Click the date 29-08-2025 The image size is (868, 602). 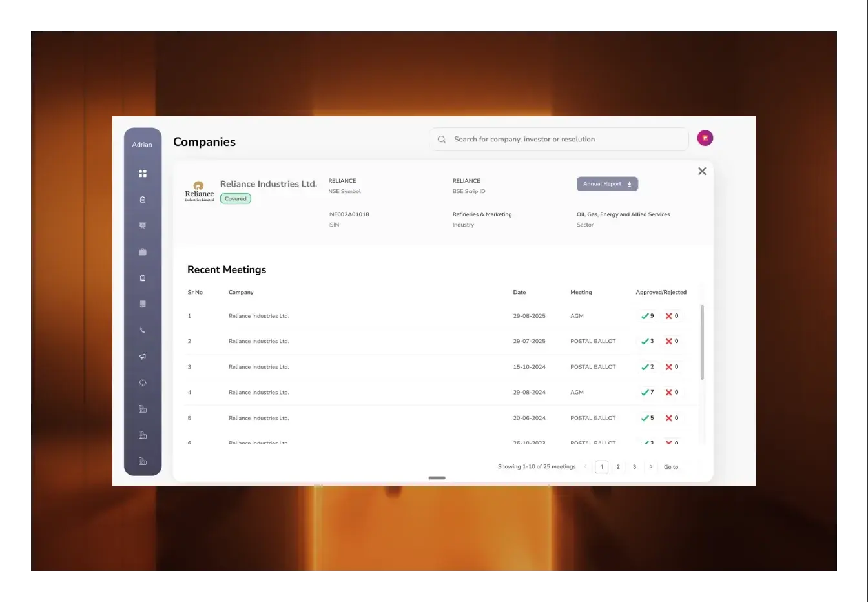(530, 316)
